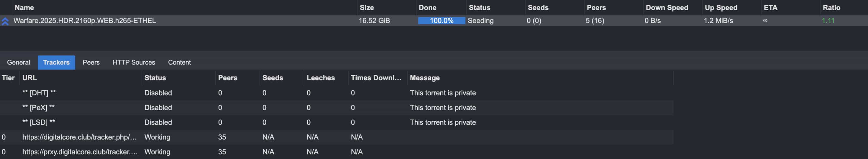Open the General tab
The image size is (868, 159).
(x=19, y=62)
